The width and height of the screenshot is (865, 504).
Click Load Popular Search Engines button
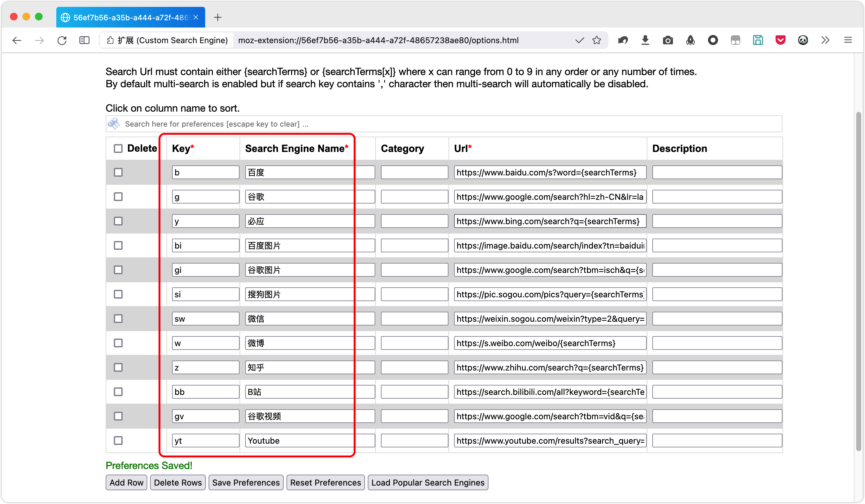click(x=428, y=483)
